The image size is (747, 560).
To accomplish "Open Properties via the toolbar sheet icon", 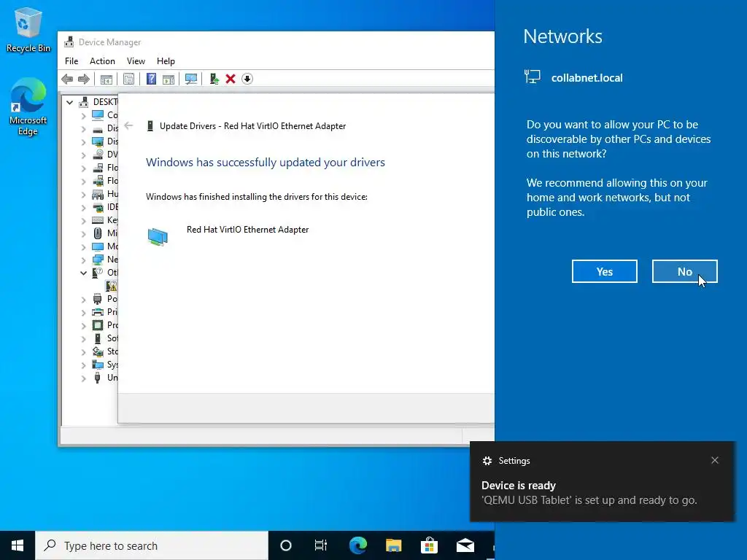I will (x=128, y=79).
